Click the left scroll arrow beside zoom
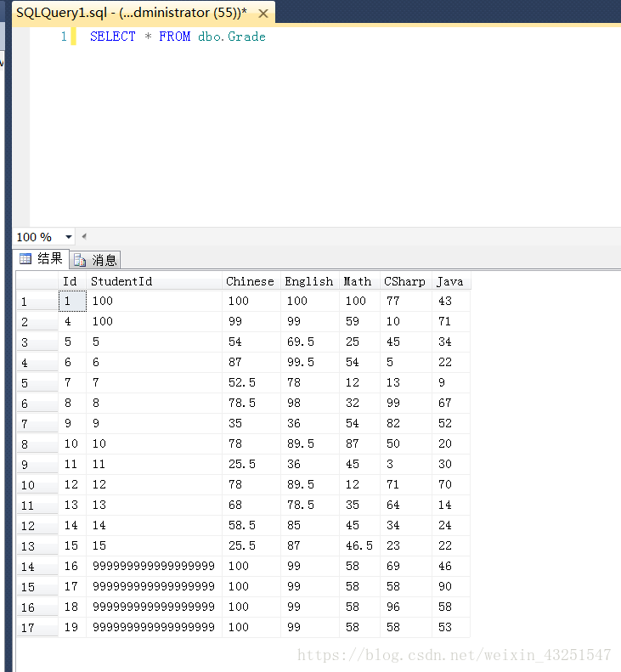 84,236
